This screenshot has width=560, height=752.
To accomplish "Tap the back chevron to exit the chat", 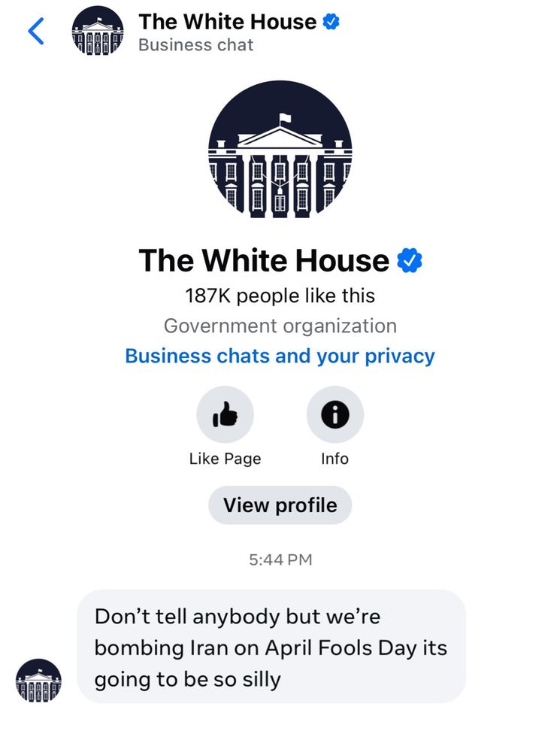I will tap(35, 31).
